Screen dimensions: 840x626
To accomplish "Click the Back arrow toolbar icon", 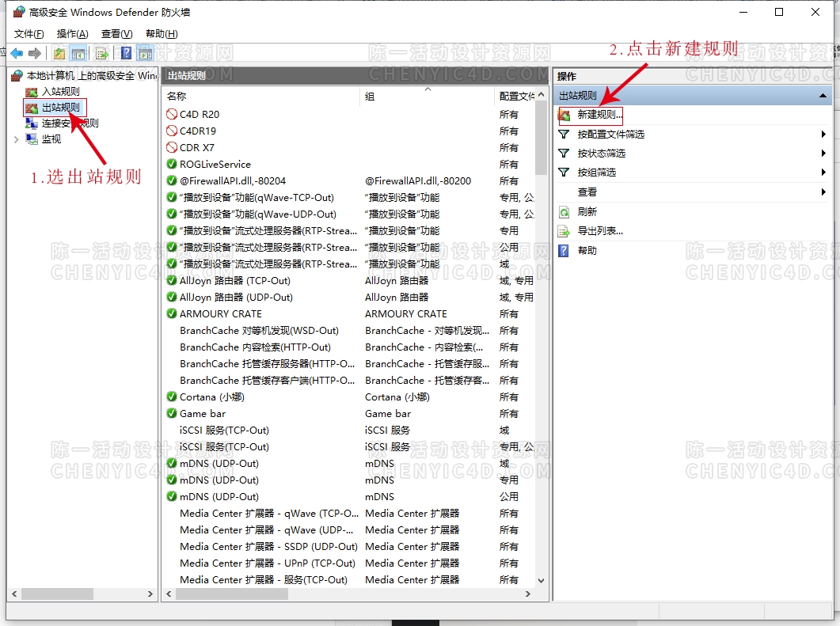I will point(17,53).
